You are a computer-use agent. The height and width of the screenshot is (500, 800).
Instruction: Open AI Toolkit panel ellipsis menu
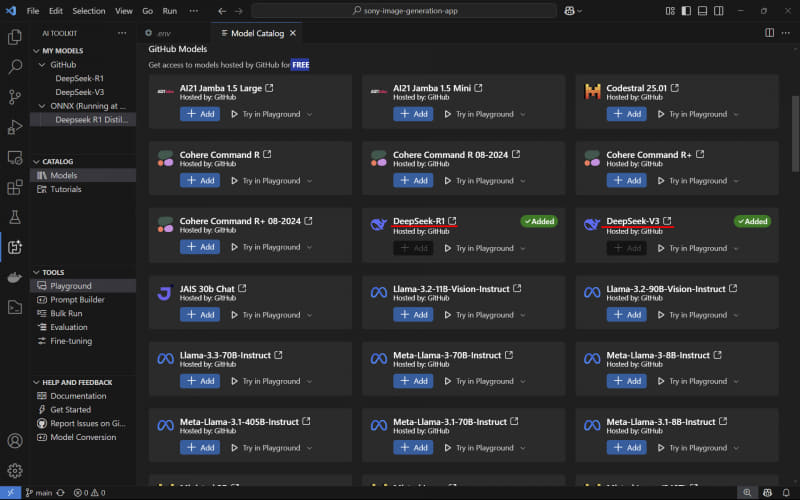[x=122, y=33]
